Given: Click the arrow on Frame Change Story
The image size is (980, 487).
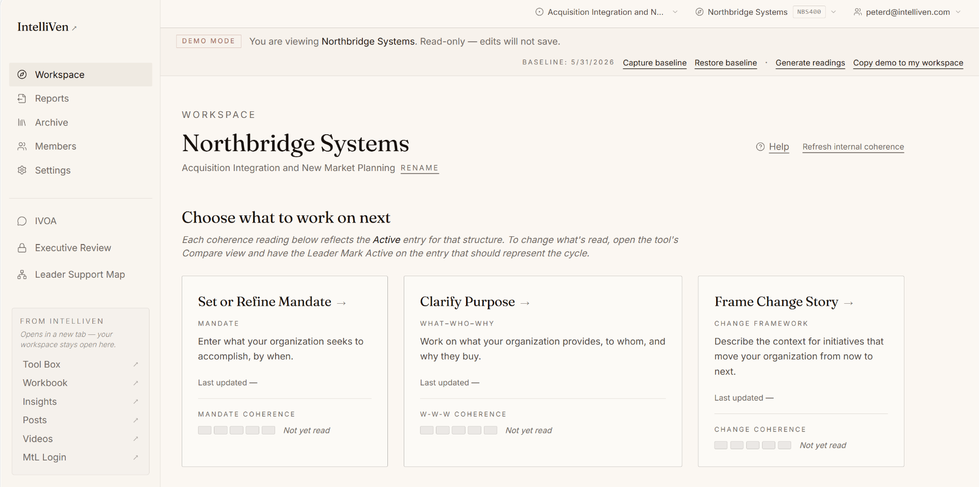Looking at the screenshot, I should (848, 303).
